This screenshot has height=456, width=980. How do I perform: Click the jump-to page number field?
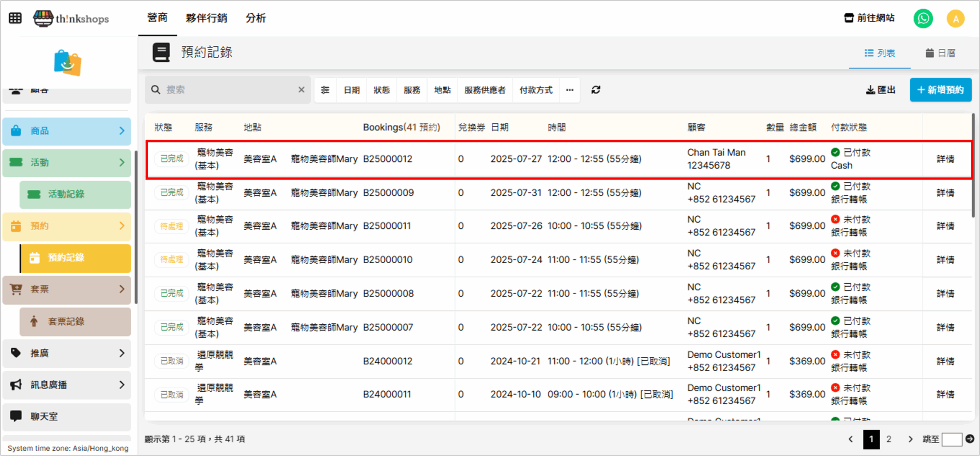[x=952, y=439]
